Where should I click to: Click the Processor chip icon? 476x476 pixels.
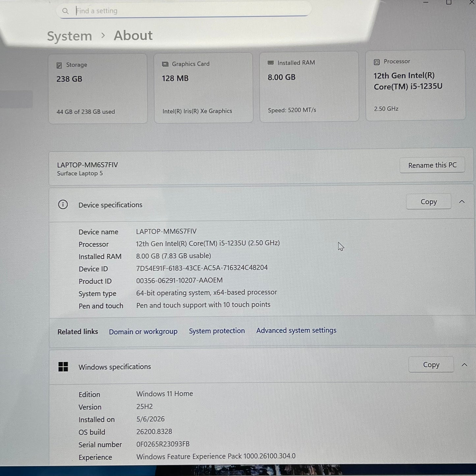pyautogui.click(x=377, y=62)
